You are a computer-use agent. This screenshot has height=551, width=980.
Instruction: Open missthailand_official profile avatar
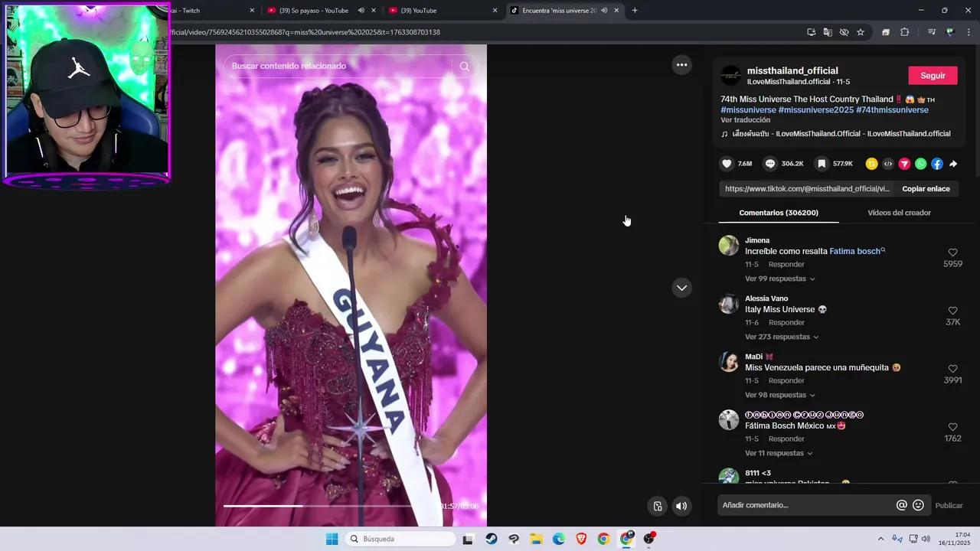pos(731,76)
